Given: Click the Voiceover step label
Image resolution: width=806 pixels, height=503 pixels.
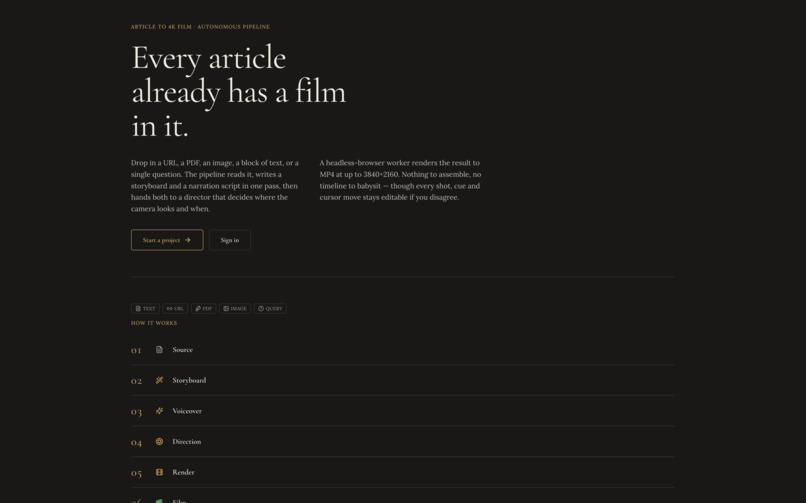Looking at the screenshot, I should click(x=187, y=411).
